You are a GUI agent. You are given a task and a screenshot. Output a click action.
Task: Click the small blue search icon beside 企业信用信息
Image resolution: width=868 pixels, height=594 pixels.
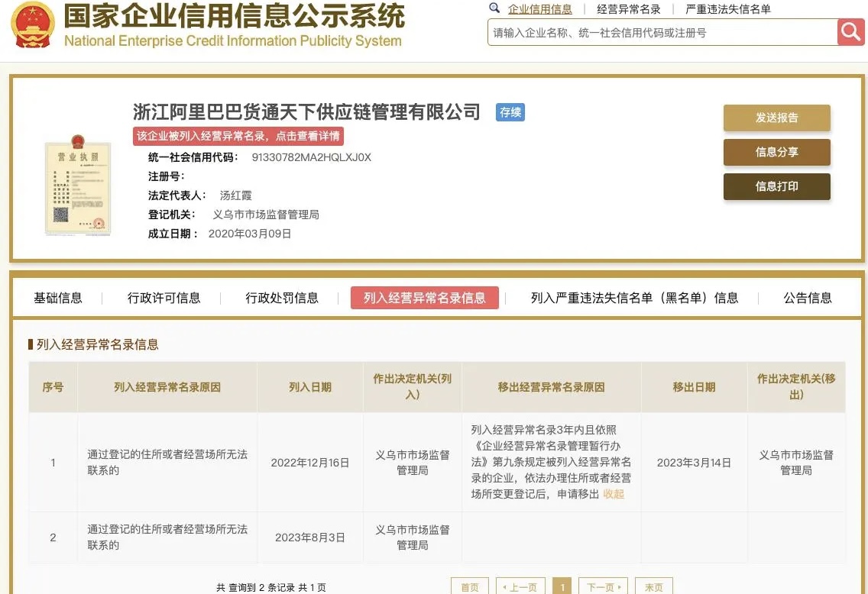tap(494, 8)
